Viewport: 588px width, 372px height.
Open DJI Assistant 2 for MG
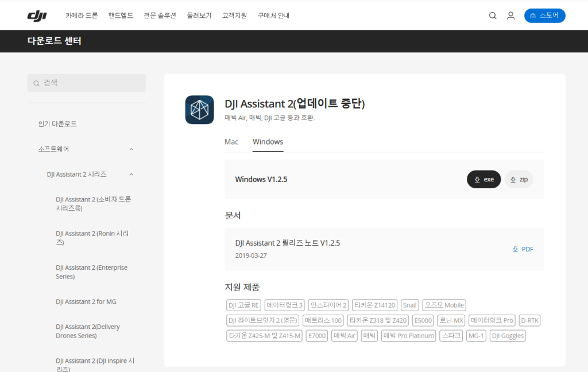point(86,301)
